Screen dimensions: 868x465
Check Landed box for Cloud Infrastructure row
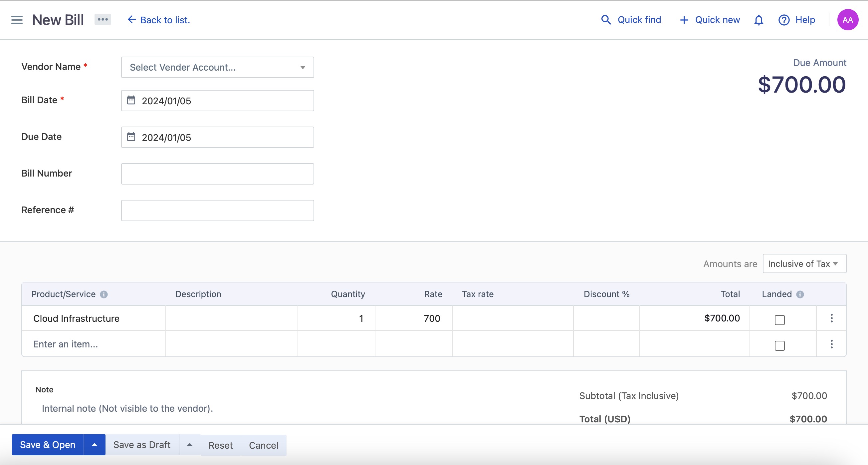point(780,320)
